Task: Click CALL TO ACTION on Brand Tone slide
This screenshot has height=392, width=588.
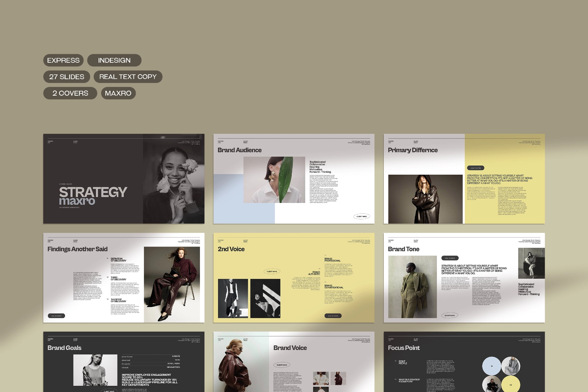Action: (x=450, y=258)
